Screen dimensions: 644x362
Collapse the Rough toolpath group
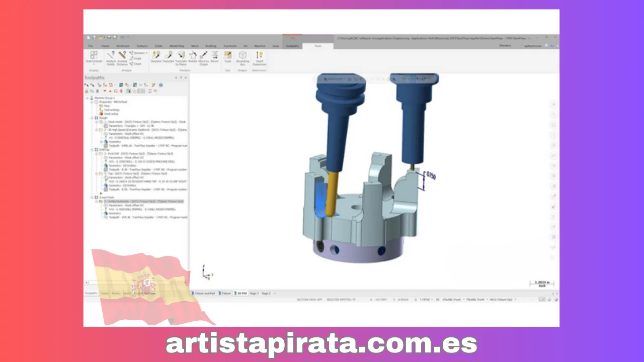coord(91,118)
